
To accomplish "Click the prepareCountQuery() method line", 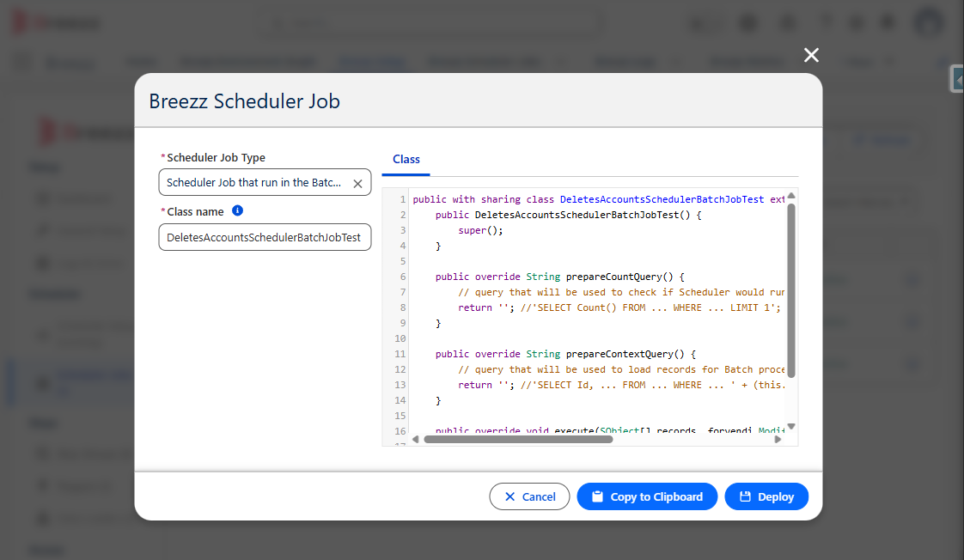I will (559, 277).
